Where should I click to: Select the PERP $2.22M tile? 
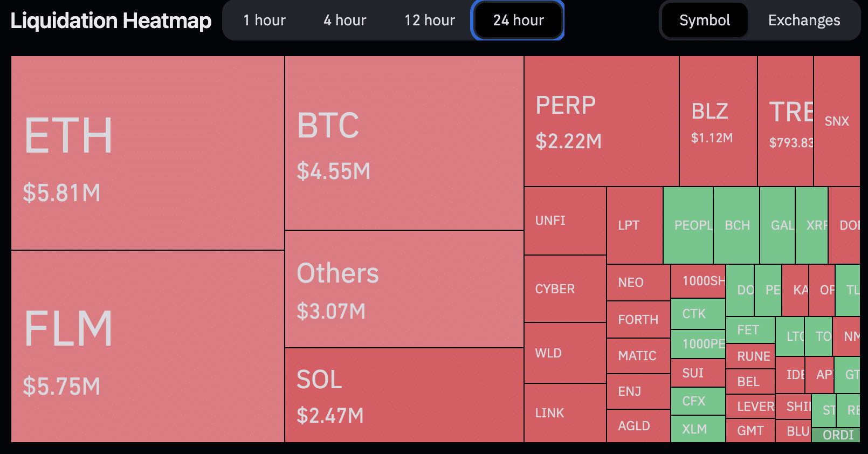pos(601,121)
